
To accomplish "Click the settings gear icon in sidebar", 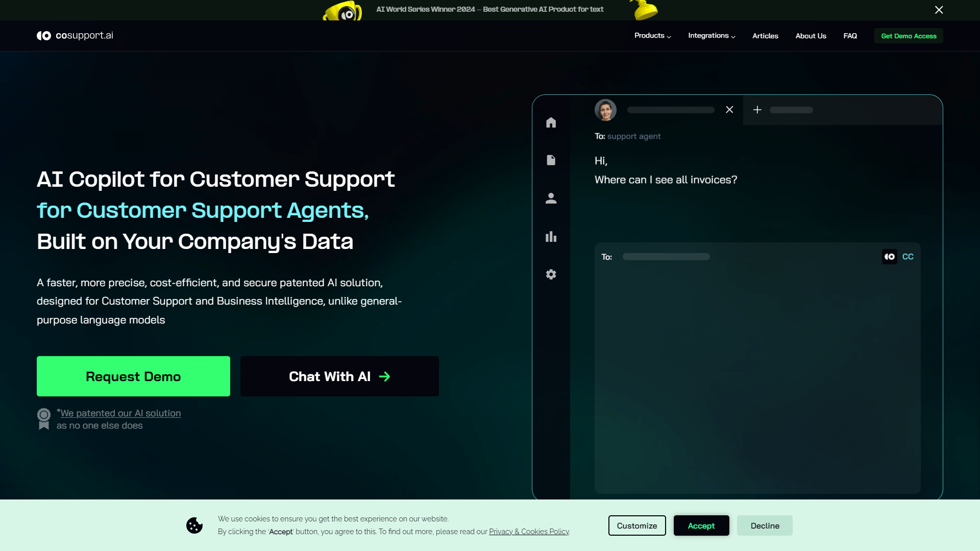I will 551,274.
